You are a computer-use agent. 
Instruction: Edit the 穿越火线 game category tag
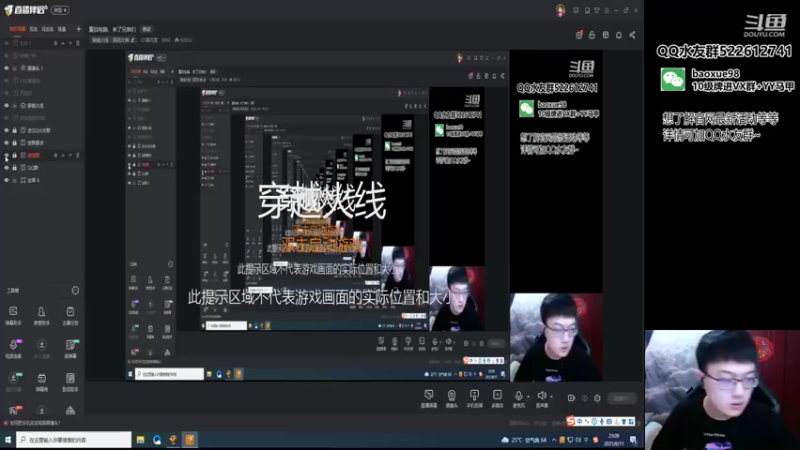pos(113,40)
